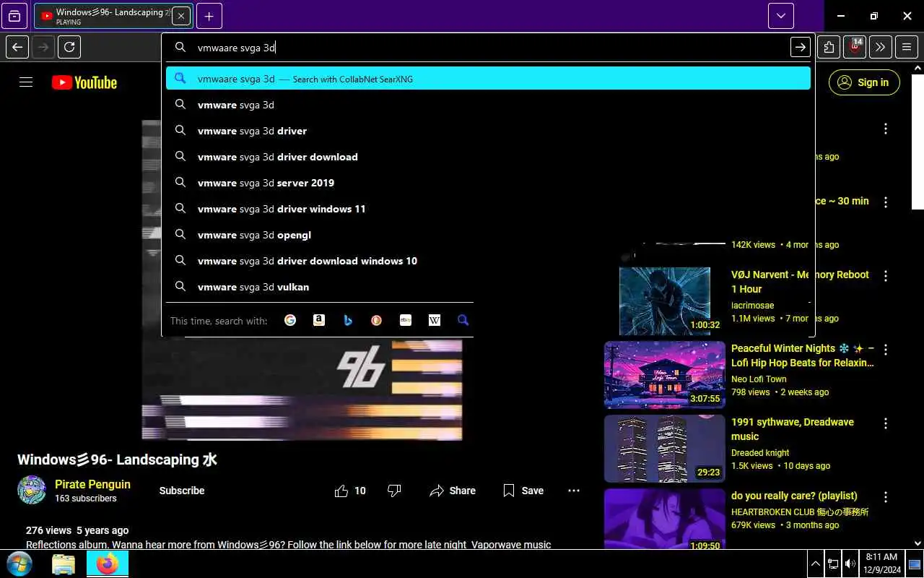The image size is (924, 578).
Task: Reload the current page
Action: pos(69,48)
